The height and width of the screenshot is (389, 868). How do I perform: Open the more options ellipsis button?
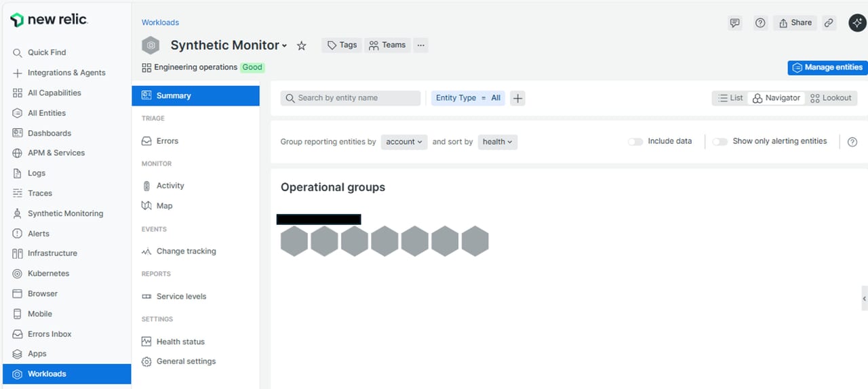tap(421, 45)
